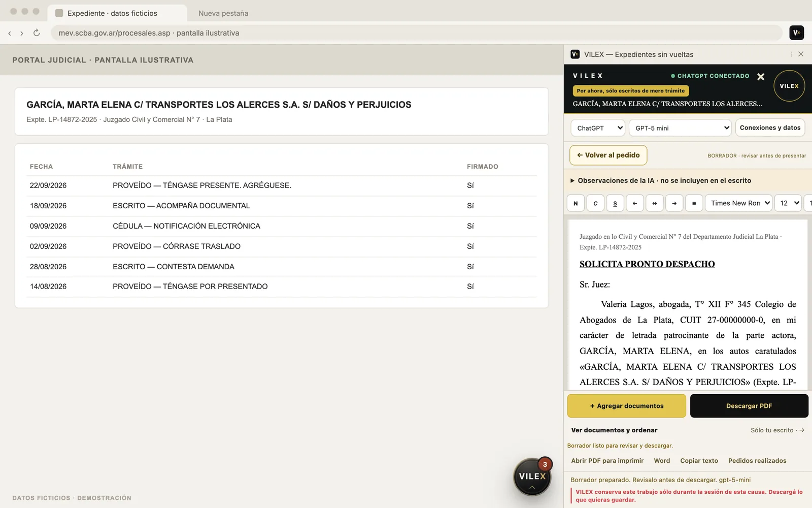Align text right with the right-arrow button

click(x=674, y=203)
